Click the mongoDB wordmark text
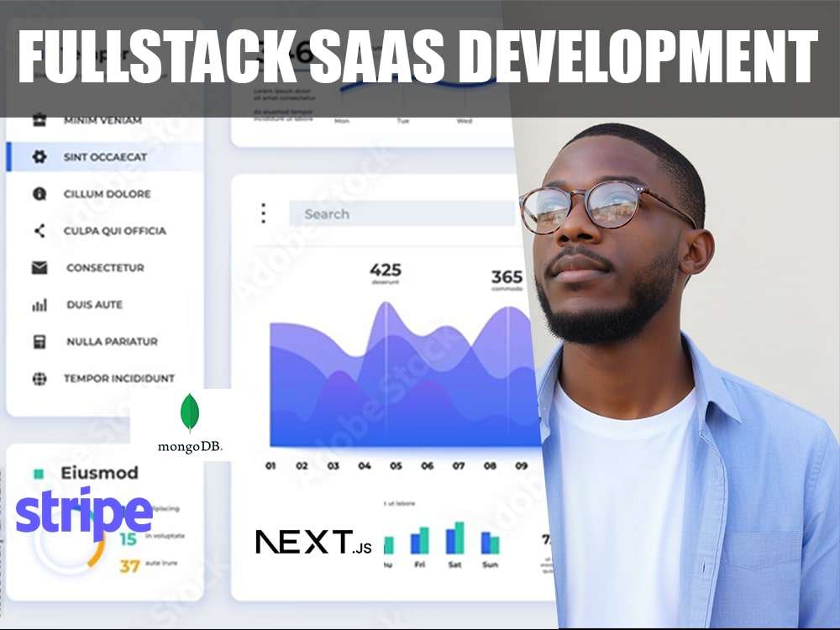The width and height of the screenshot is (840, 630). [x=190, y=446]
